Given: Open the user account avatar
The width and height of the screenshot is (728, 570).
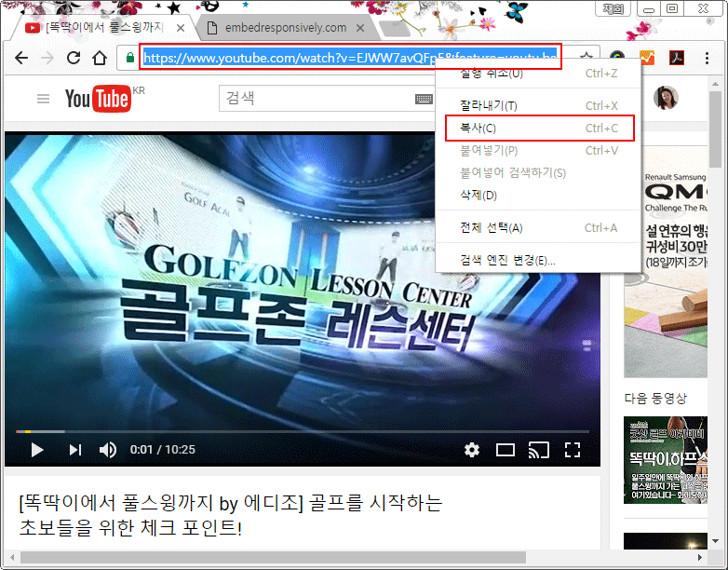Looking at the screenshot, I should (x=666, y=98).
